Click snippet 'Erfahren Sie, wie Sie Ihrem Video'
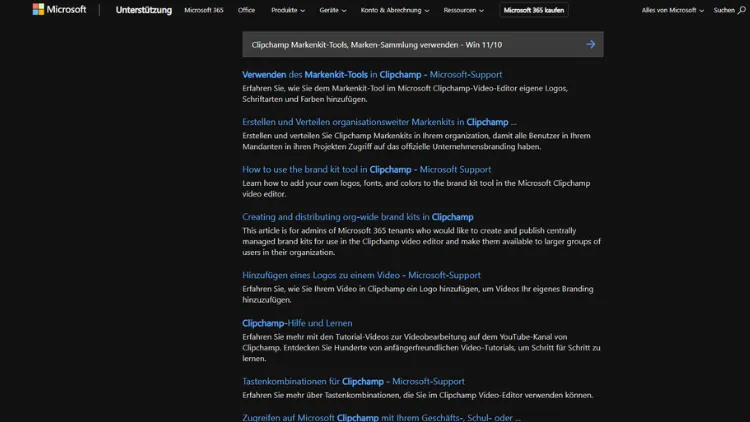This screenshot has height=422, width=750. coord(418,294)
